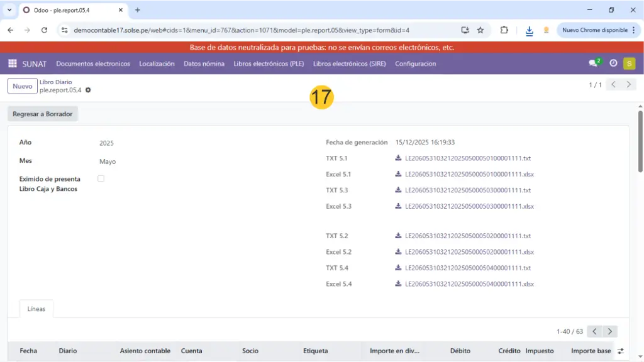
Task: Open Chrome downloads icon
Action: (x=529, y=30)
